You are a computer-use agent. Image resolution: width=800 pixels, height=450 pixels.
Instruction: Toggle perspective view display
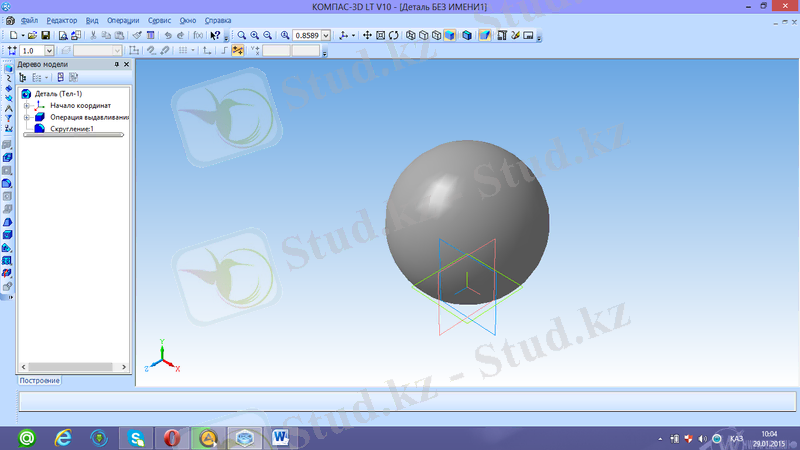coord(485,35)
